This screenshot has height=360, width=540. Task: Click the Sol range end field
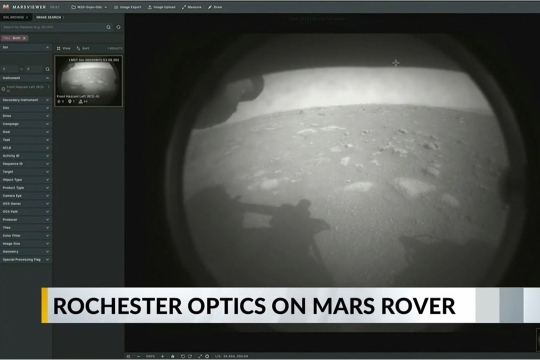point(34,69)
